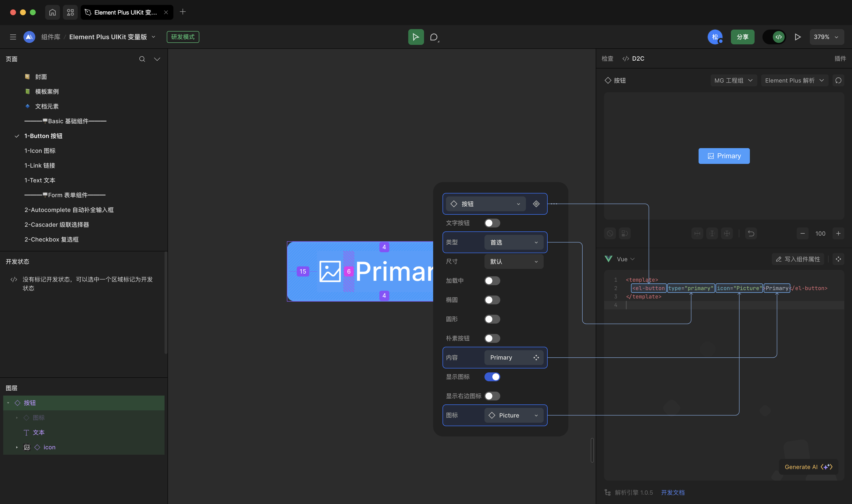Viewport: 852px width, 504px height.
Task: Click the Generate AI button
Action: click(809, 467)
